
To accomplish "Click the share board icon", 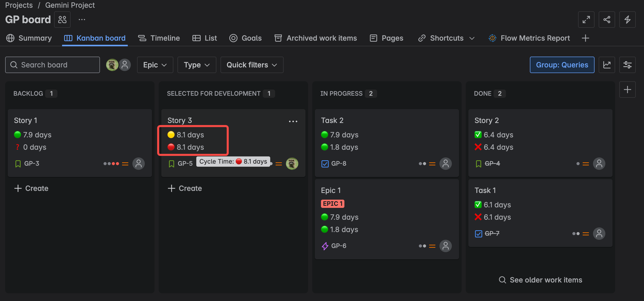I will tap(607, 19).
